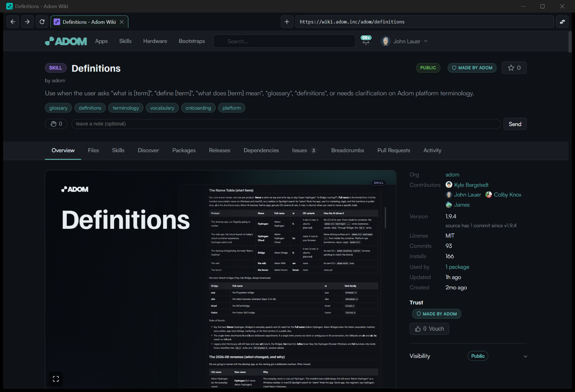
Task: Go forward with the forward arrow
Action: click(27, 22)
